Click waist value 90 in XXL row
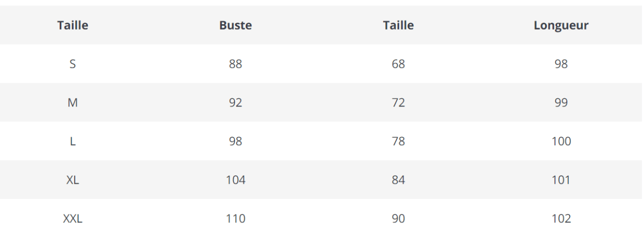The height and width of the screenshot is (251, 644). 398,219
